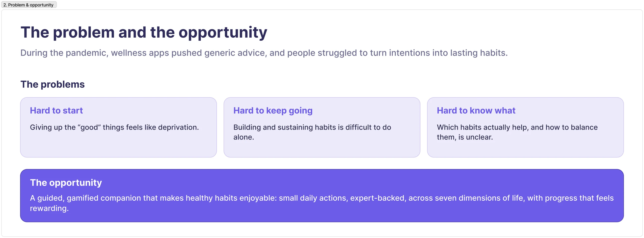
Task: Open the 'Hard to know what' card
Action: pos(525,128)
